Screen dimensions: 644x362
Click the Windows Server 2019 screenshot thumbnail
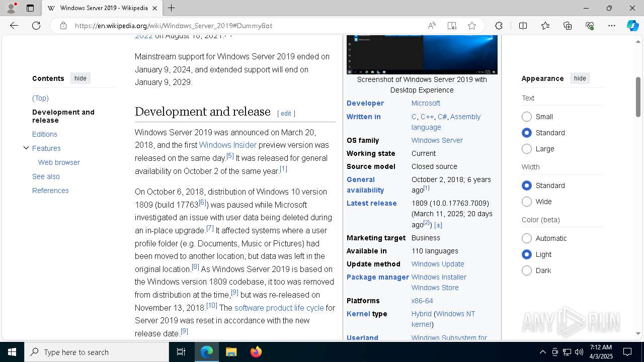pyautogui.click(x=422, y=54)
